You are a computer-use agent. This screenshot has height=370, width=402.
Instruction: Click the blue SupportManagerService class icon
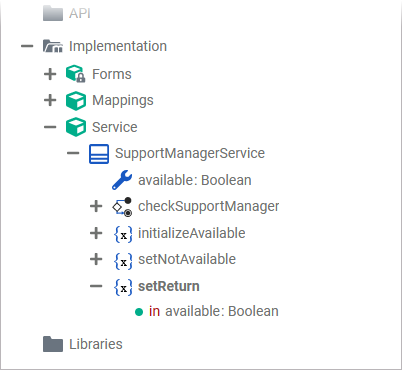[99, 154]
